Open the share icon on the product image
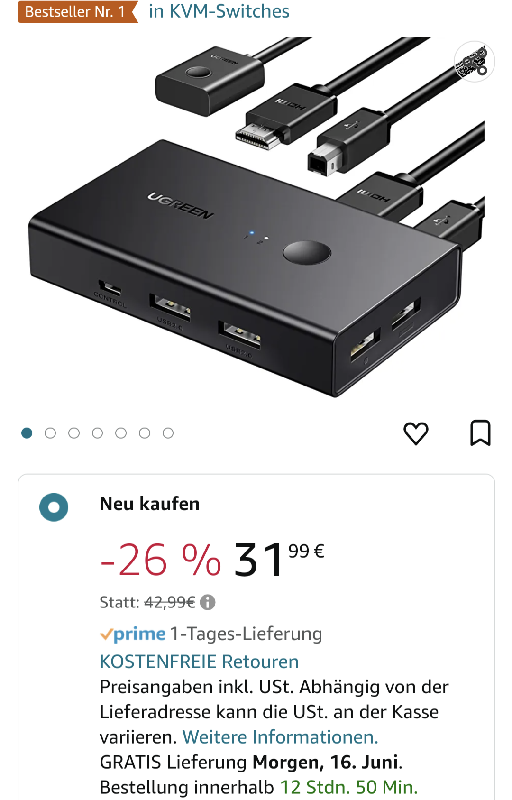Image resolution: width=512 pixels, height=800 pixels. [x=475, y=62]
